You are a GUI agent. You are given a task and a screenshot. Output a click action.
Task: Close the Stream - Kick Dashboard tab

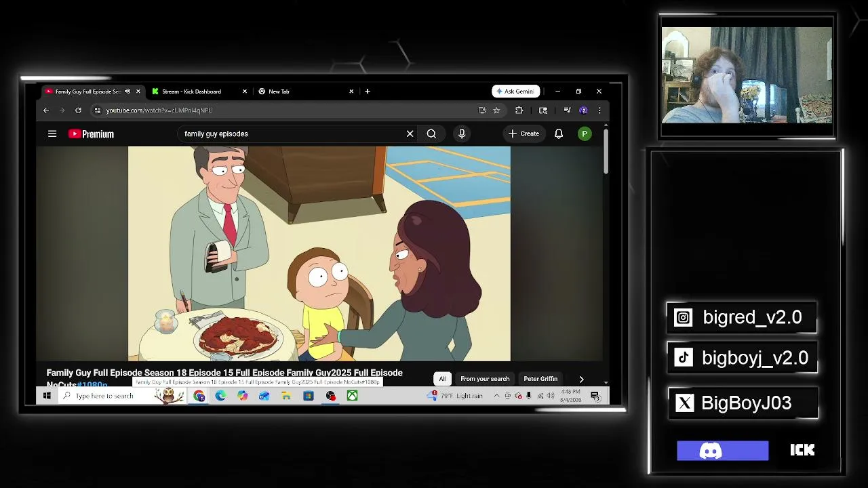click(245, 91)
